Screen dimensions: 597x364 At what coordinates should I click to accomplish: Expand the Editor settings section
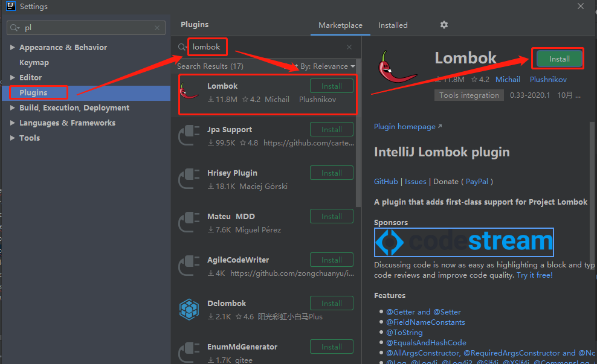pyautogui.click(x=12, y=78)
